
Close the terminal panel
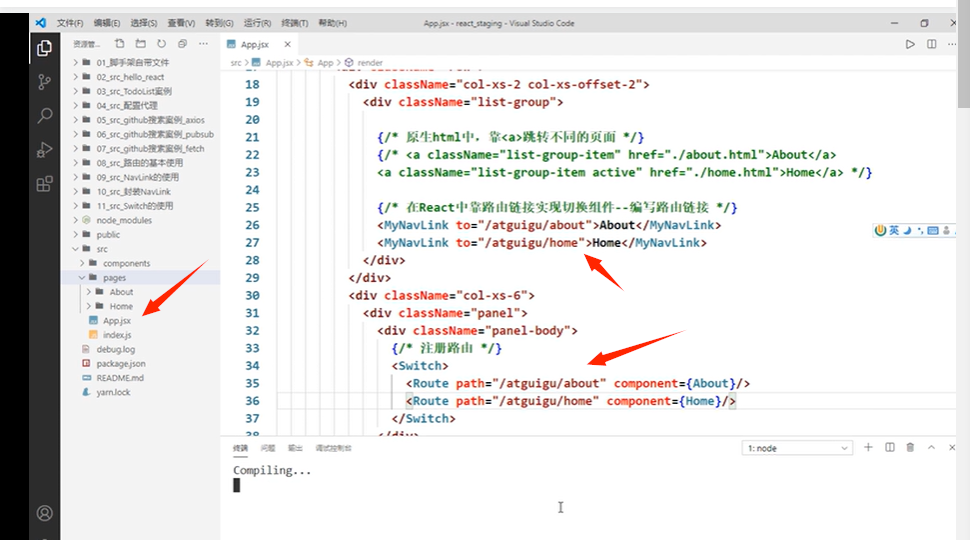[952, 447]
